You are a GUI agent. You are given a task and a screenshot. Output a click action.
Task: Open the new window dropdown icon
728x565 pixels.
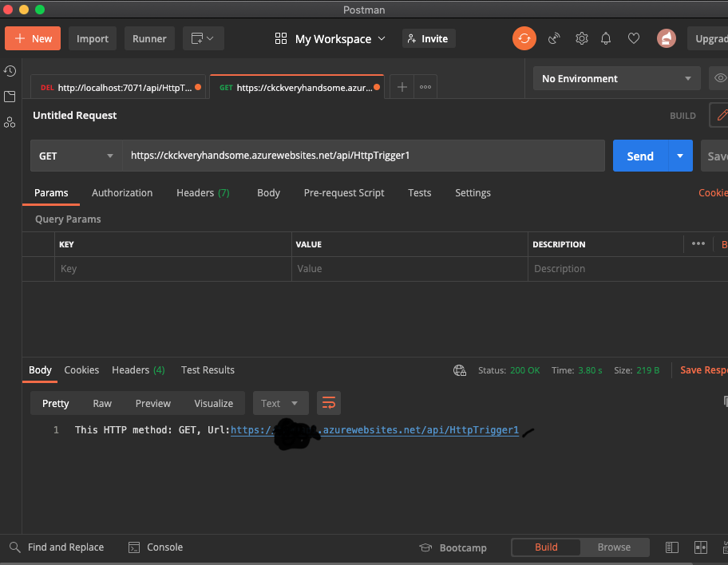point(203,38)
